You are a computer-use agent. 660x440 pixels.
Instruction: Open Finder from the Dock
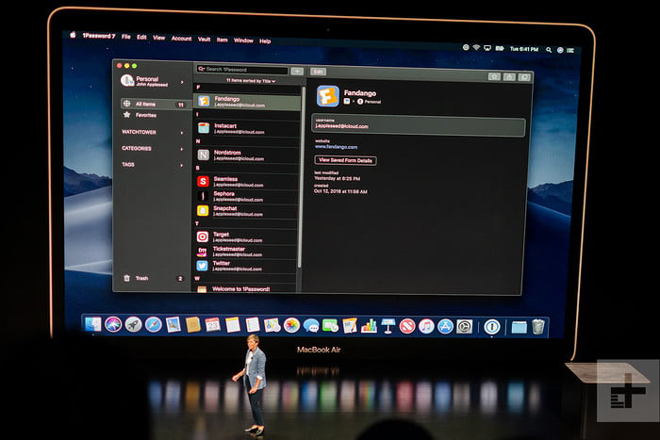click(93, 324)
